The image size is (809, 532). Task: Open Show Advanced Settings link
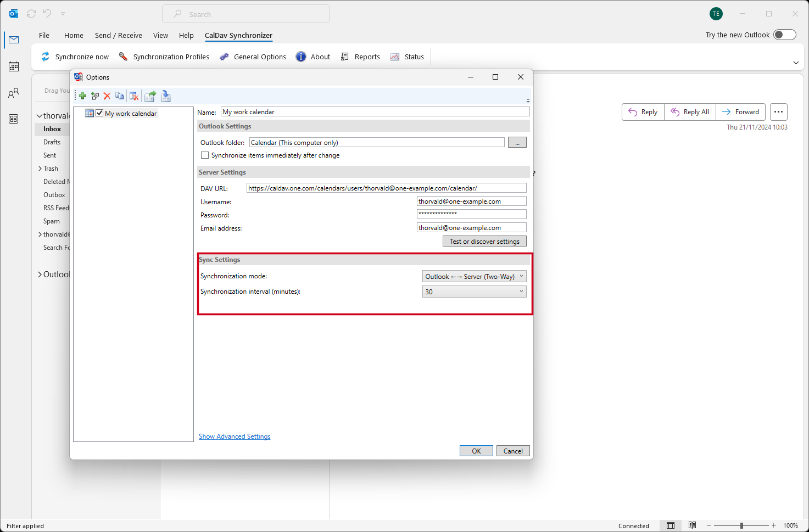[x=234, y=436]
